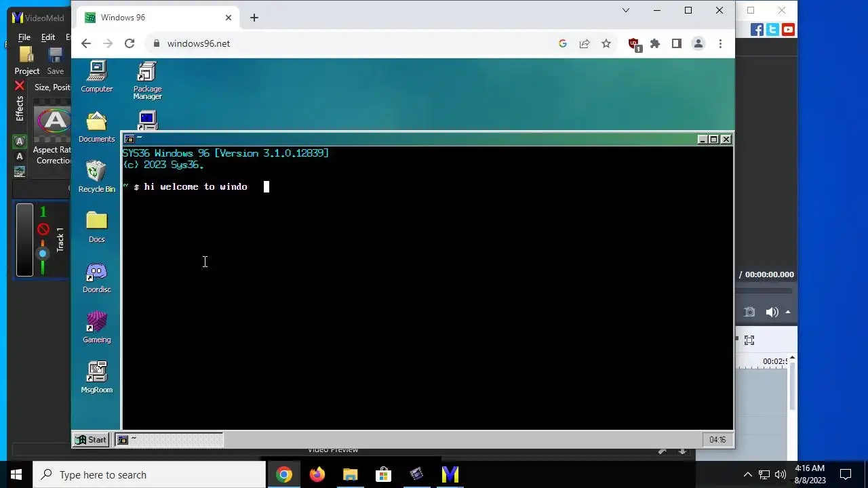Viewport: 868px width, 488px height.
Task: Open Firefox from Windows taskbar
Action: pyautogui.click(x=317, y=474)
